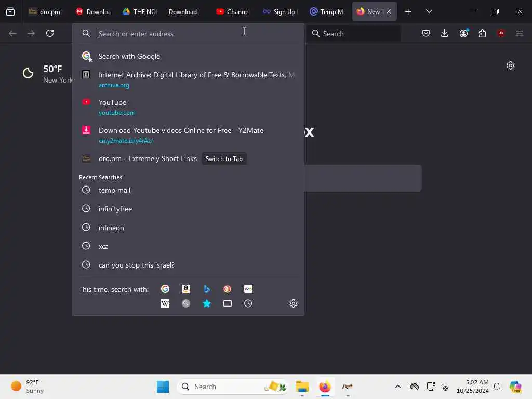The height and width of the screenshot is (399, 532).
Task: Open YouTube suggestion youtube.com
Action: pos(188,107)
